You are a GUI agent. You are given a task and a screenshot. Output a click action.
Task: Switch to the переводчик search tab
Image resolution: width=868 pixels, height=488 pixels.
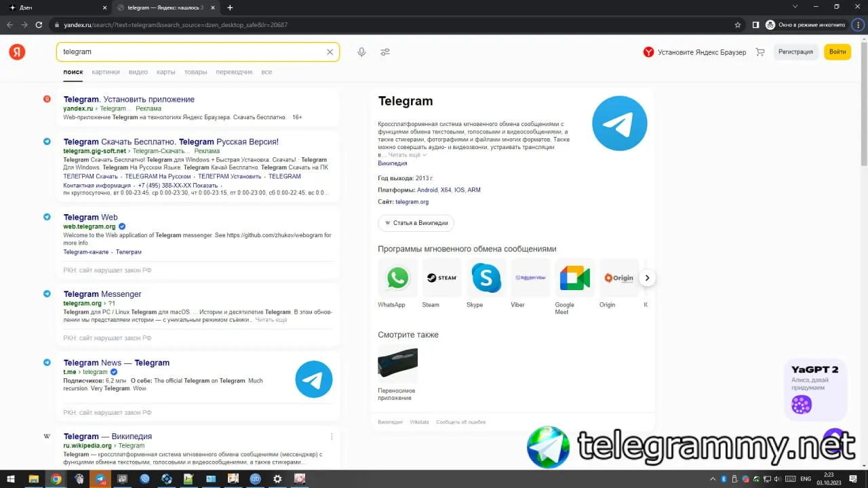tap(235, 72)
